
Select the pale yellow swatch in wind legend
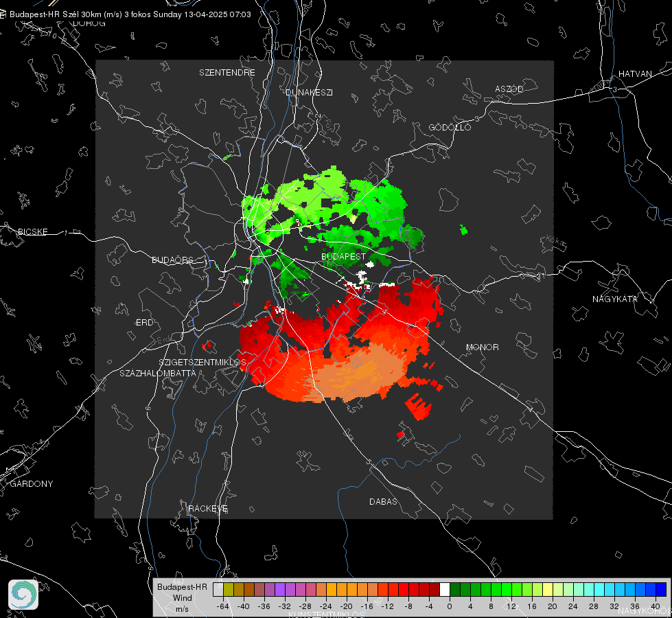point(548,590)
